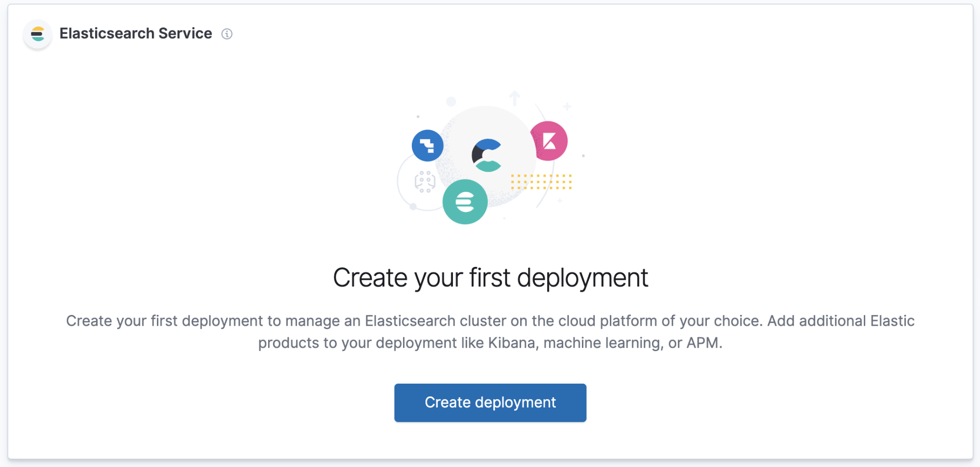Image resolution: width=980 pixels, height=467 pixels.
Task: Click the small gray dot above the cloud icon
Action: coord(451,101)
